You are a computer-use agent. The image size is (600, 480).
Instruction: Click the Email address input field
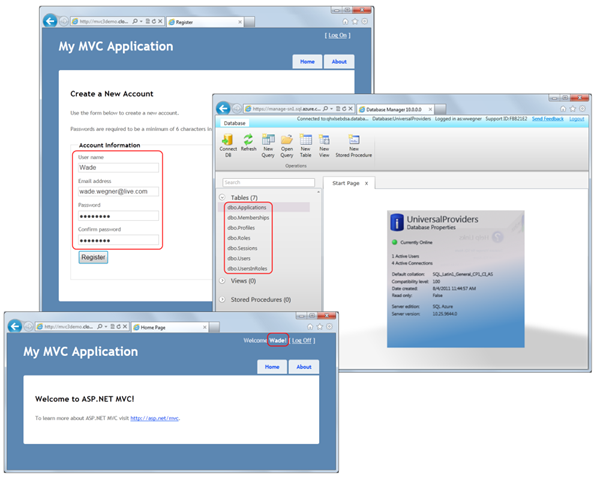(x=117, y=190)
